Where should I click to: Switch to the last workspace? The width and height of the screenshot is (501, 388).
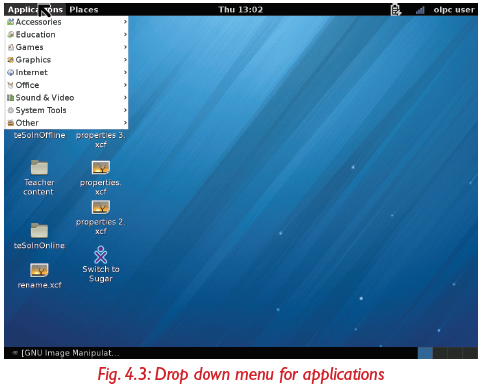click(x=470, y=353)
